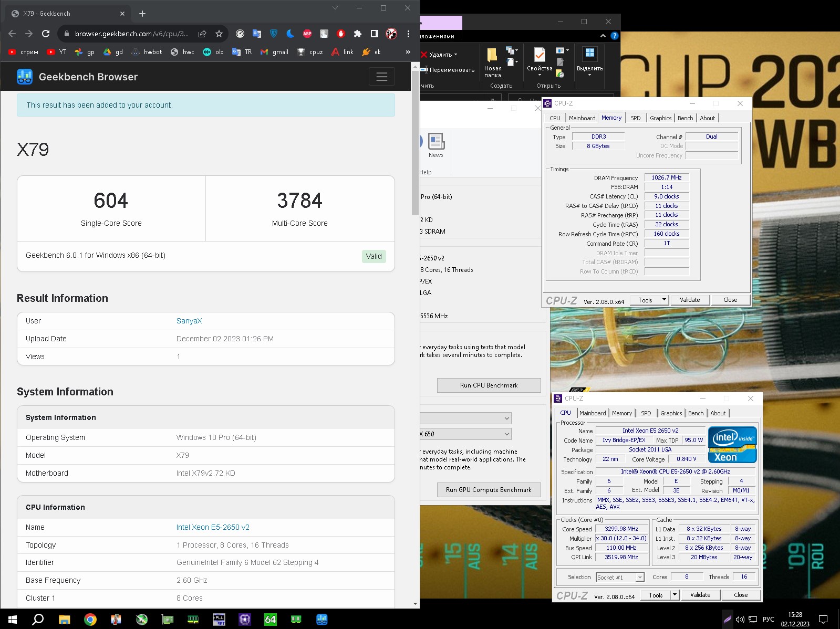Click Run CPU Benchmark button
840x629 pixels.
click(489, 385)
